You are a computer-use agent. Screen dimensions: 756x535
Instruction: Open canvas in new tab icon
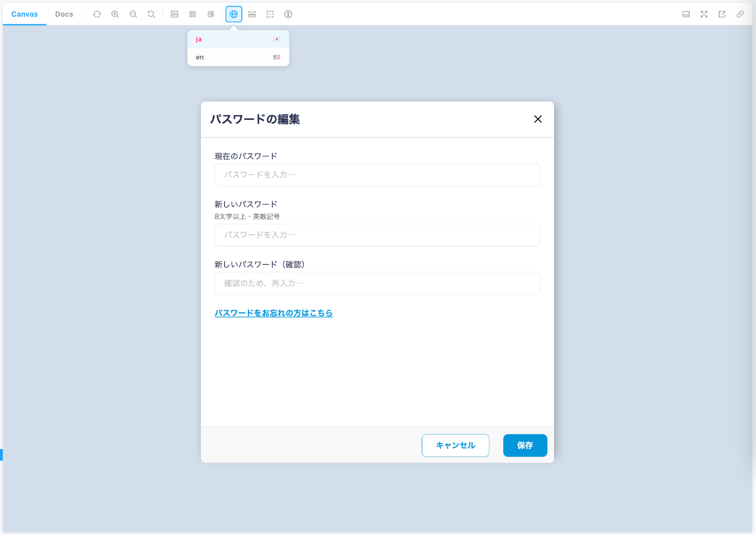tap(722, 14)
